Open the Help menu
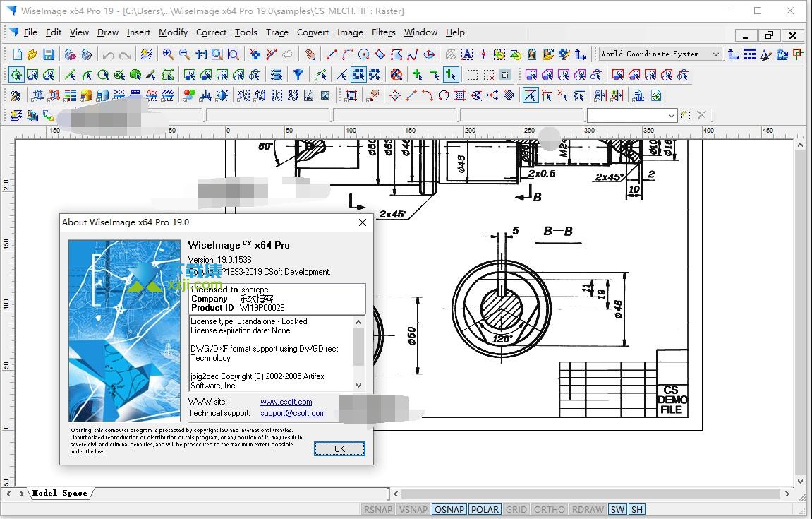The width and height of the screenshot is (812, 519). (455, 32)
